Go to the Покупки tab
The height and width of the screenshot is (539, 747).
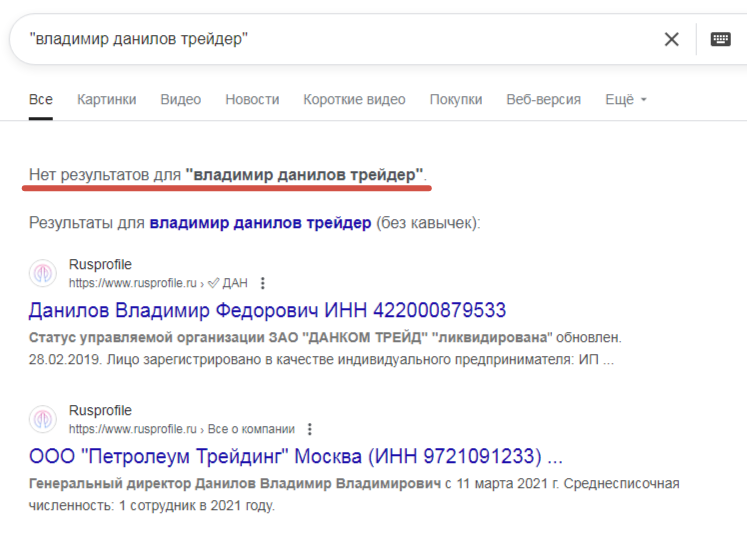click(456, 99)
